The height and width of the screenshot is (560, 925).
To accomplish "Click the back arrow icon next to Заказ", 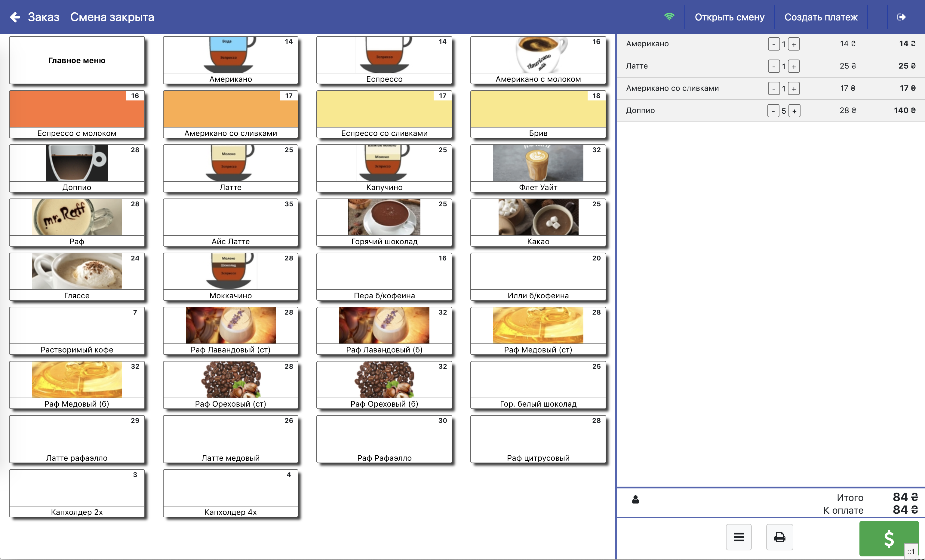I will [x=15, y=17].
